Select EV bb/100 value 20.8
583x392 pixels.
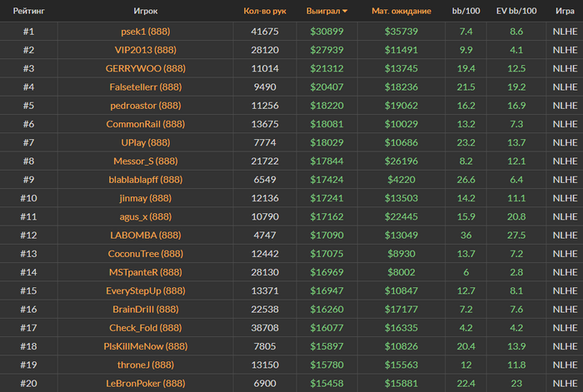516,216
